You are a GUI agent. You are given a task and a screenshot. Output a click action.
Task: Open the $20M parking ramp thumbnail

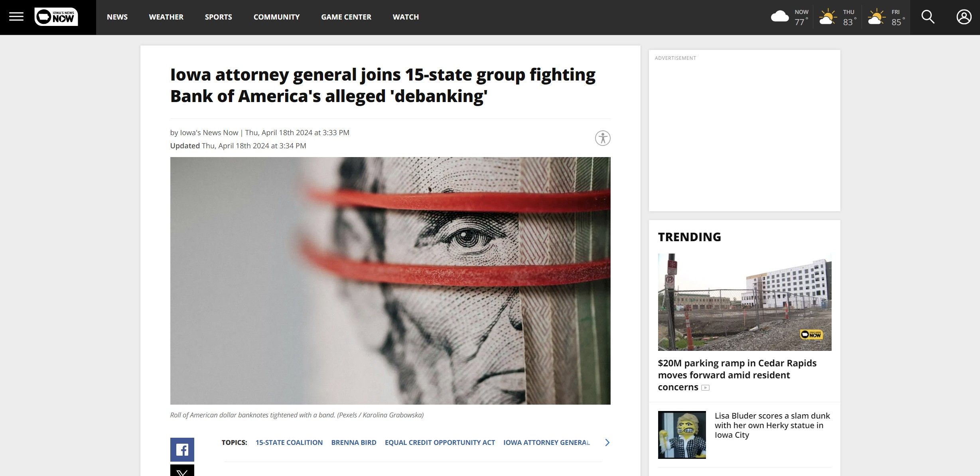pyautogui.click(x=745, y=302)
